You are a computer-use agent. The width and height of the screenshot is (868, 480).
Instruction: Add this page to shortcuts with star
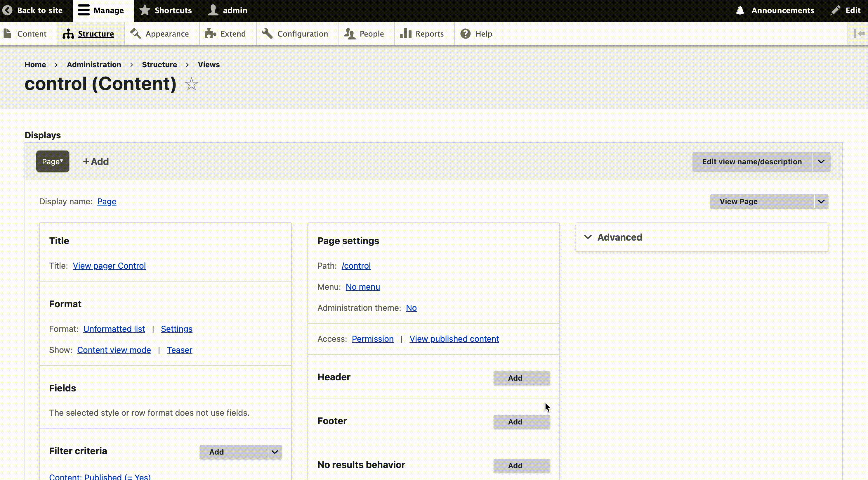tap(191, 84)
